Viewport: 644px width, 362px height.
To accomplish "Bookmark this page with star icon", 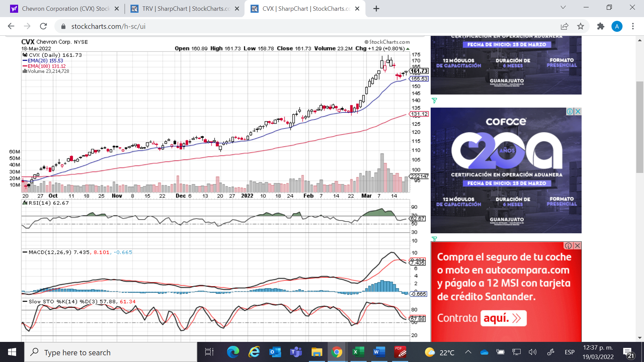I will tap(581, 26).
